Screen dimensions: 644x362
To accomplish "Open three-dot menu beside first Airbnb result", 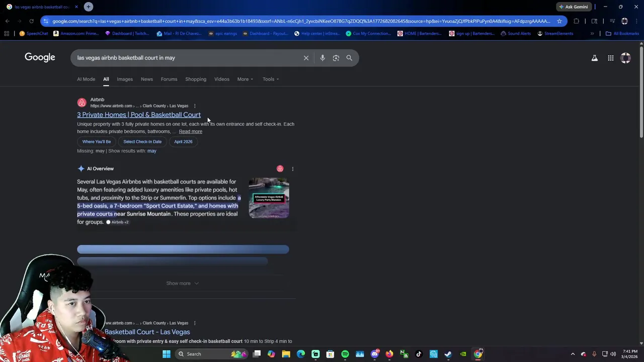I will (x=195, y=106).
